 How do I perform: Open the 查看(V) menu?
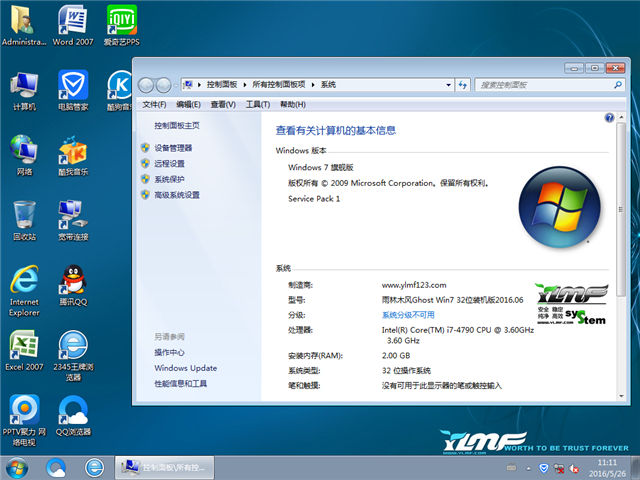(223, 104)
